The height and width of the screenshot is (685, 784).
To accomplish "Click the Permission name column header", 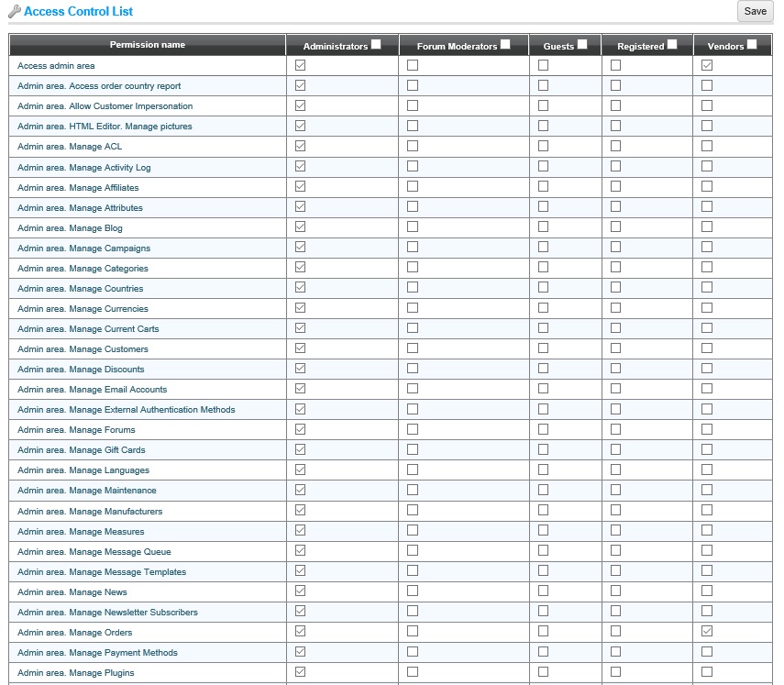I will 148,45.
